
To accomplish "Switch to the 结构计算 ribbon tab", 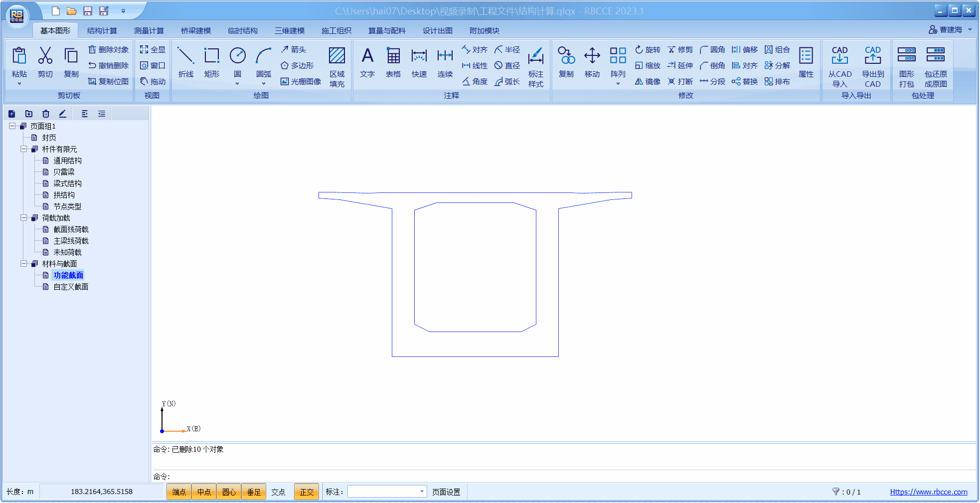I will 102,30.
